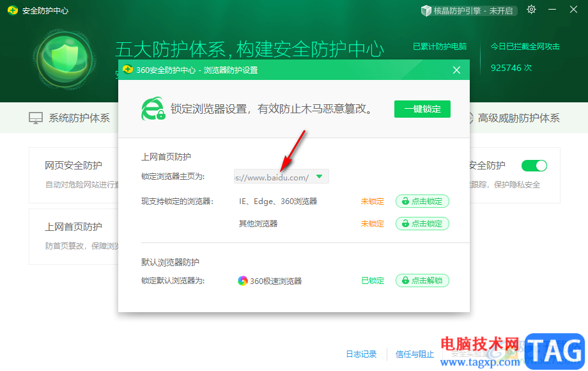Click the 核晶防护引擎 status cube icon
Image resolution: width=588 pixels, height=371 pixels.
(x=426, y=11)
